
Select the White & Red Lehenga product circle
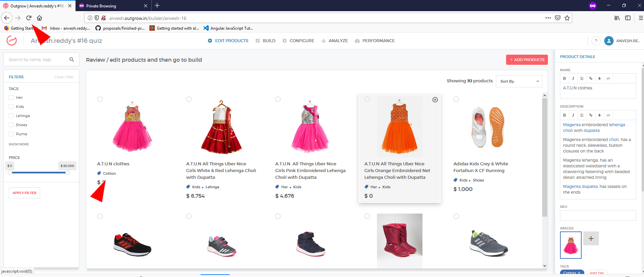coord(189,99)
